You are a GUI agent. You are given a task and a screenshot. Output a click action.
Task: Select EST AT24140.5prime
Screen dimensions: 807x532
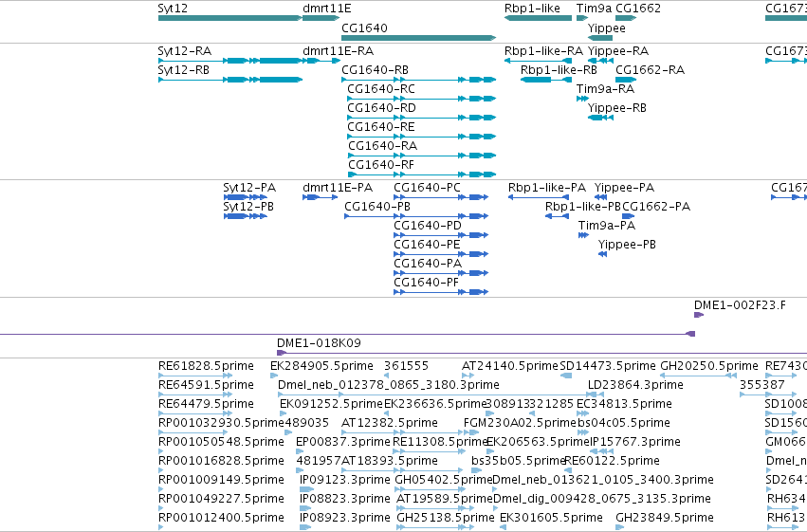coord(468,376)
